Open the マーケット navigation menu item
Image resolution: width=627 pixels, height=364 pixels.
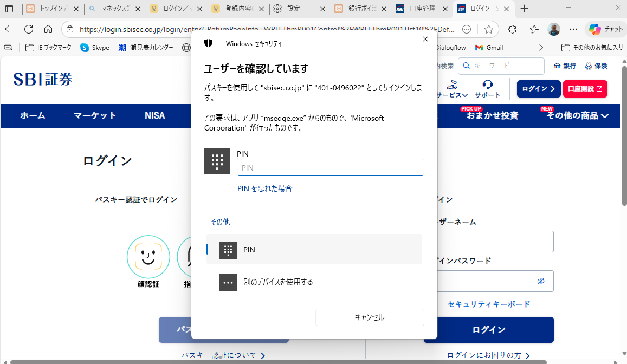(x=95, y=115)
